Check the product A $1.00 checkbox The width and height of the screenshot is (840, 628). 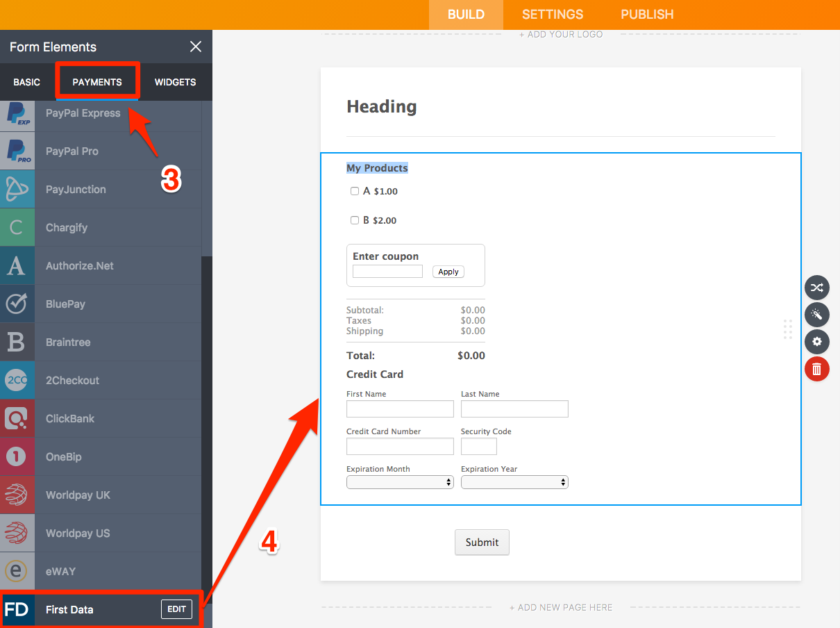[x=355, y=191]
